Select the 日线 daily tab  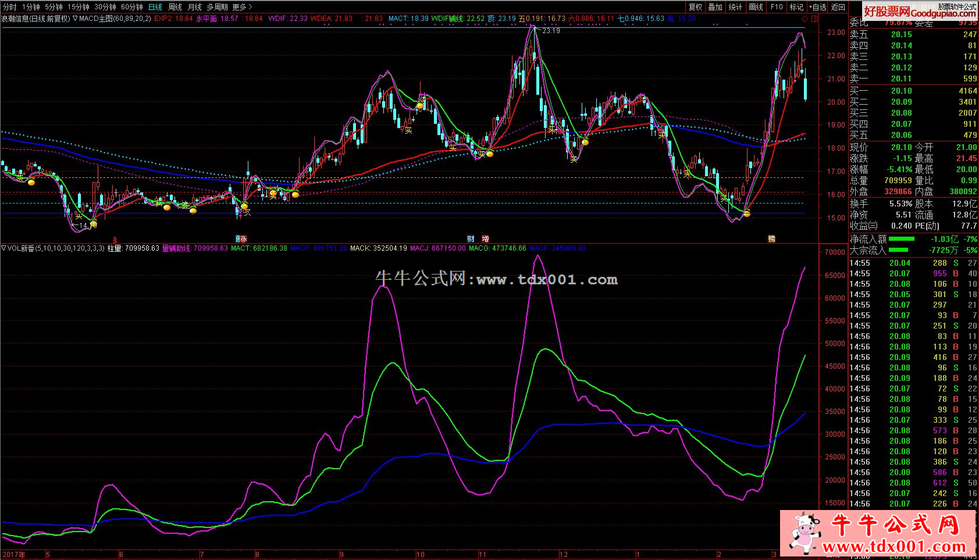[x=155, y=7]
